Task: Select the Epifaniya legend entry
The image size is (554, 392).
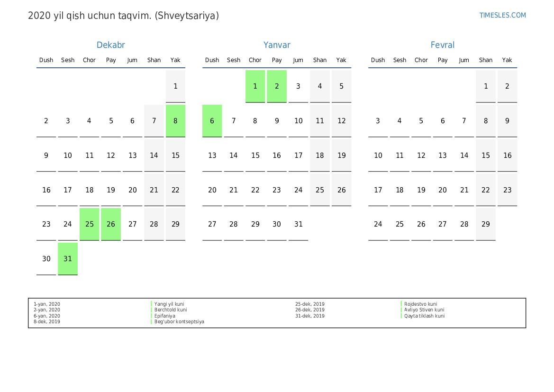Action: [164, 316]
